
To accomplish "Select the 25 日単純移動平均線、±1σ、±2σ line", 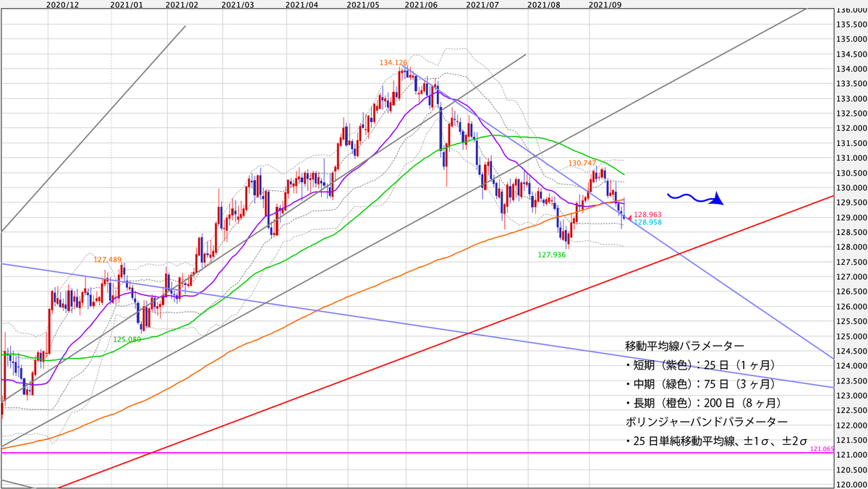I will click(x=716, y=440).
